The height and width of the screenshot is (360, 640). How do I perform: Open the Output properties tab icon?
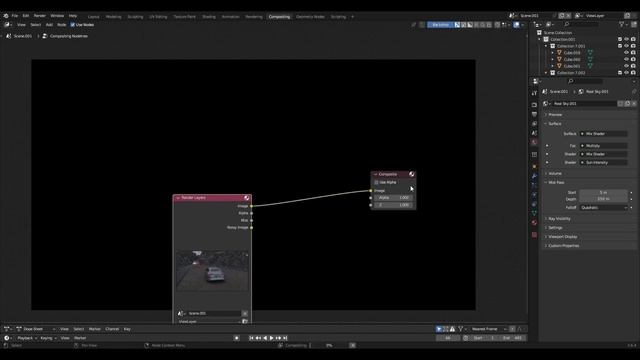pos(534,114)
